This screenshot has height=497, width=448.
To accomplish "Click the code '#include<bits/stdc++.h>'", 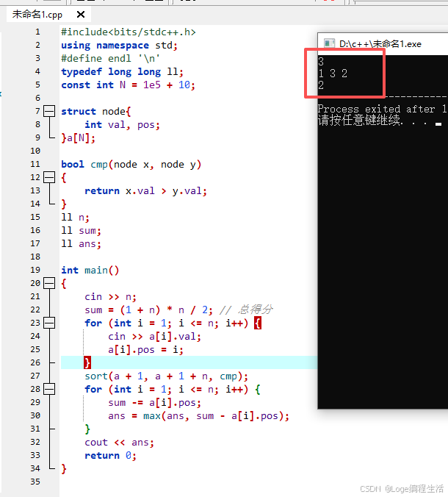I will pyautogui.click(x=129, y=32).
